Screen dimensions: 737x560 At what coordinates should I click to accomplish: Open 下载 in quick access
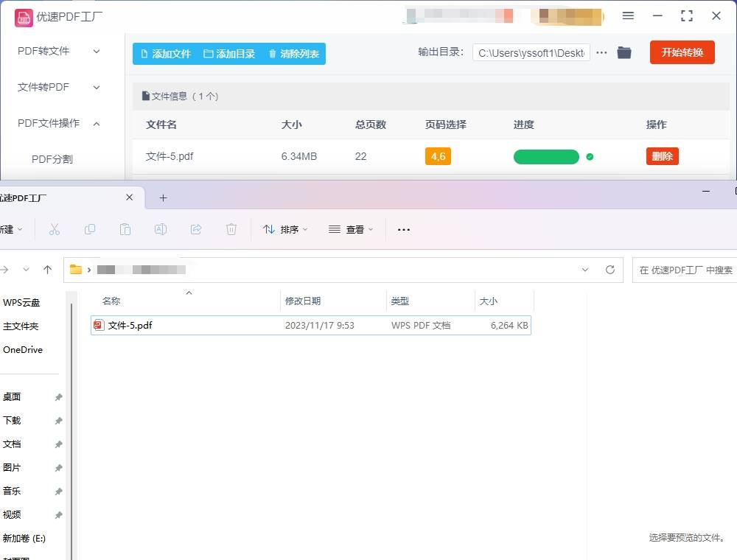[x=12, y=421]
